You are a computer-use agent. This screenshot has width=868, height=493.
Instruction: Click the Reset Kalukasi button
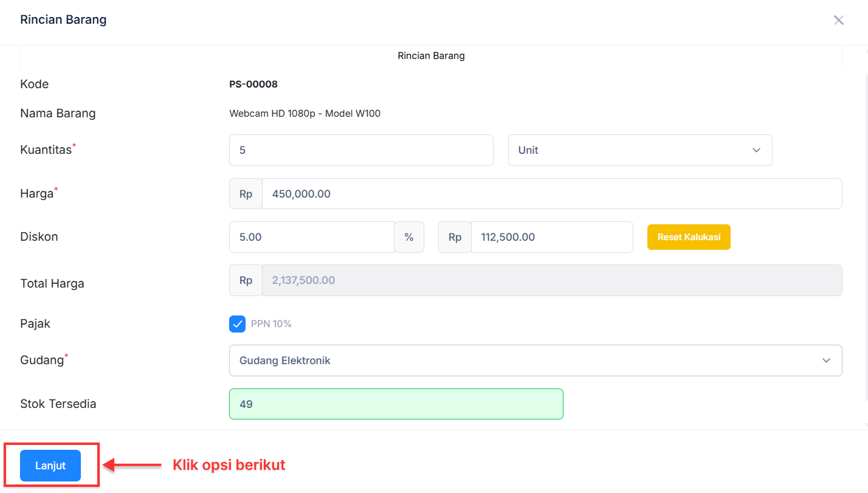pyautogui.click(x=688, y=237)
